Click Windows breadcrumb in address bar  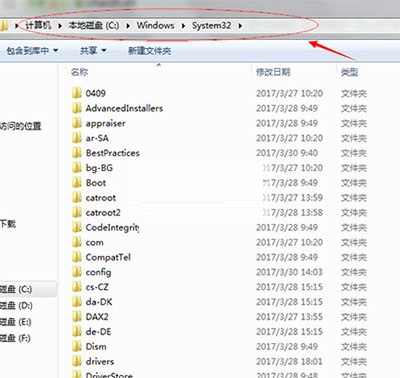click(x=155, y=25)
